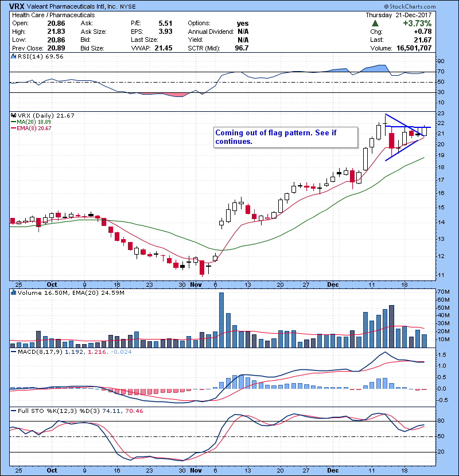The width and height of the screenshot is (459, 476).
Task: Click the 23 price level on the y-axis
Action: pyautogui.click(x=441, y=114)
